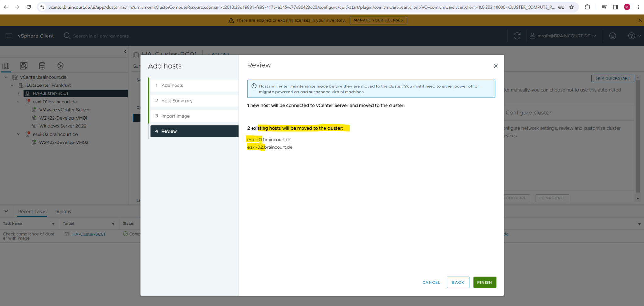Viewport: 644px width, 306px height.
Task: Open the vSphere hamburger menu
Action: coord(8,36)
